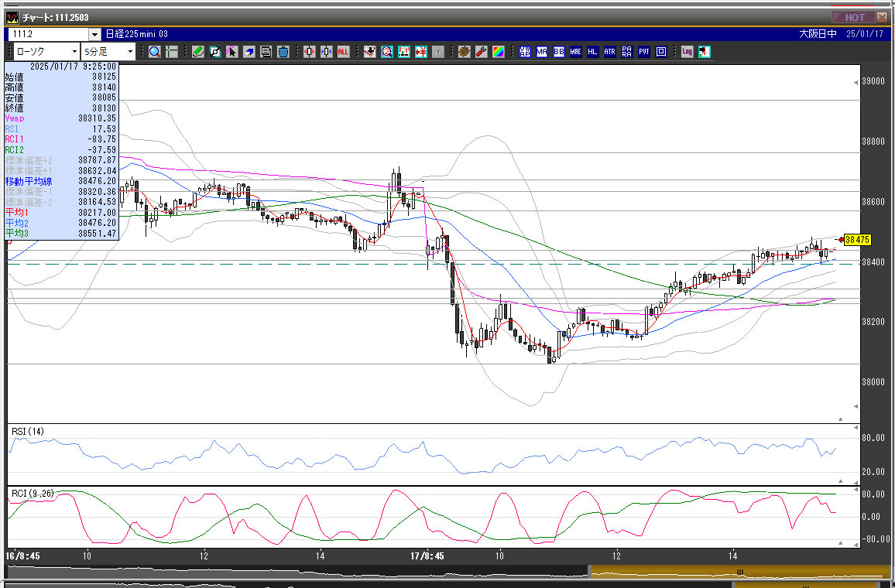The height and width of the screenshot is (588, 895).
Task: Click the 111.2 symbol code field
Action: (50, 34)
